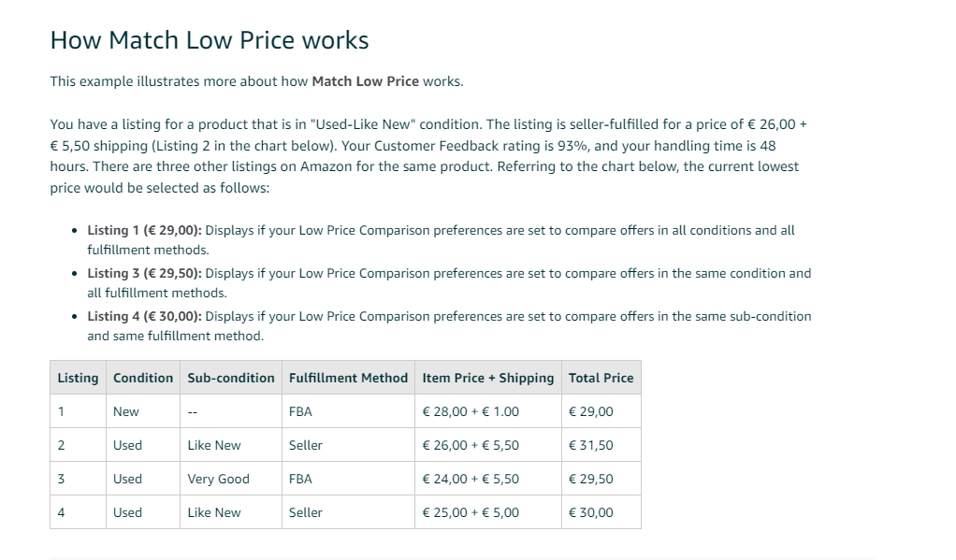Viewport: 956px width, 560px height.
Task: Click the "Listing" column header
Action: 78,378
